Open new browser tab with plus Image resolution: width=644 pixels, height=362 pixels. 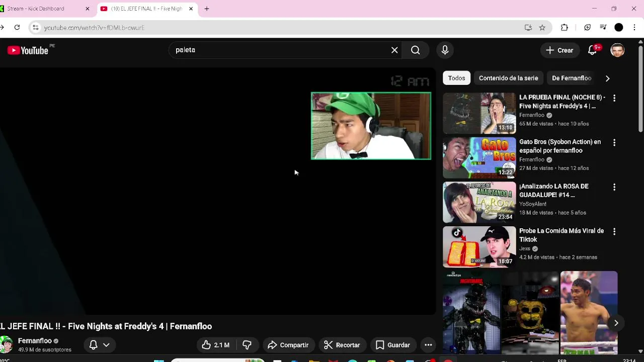(207, 9)
